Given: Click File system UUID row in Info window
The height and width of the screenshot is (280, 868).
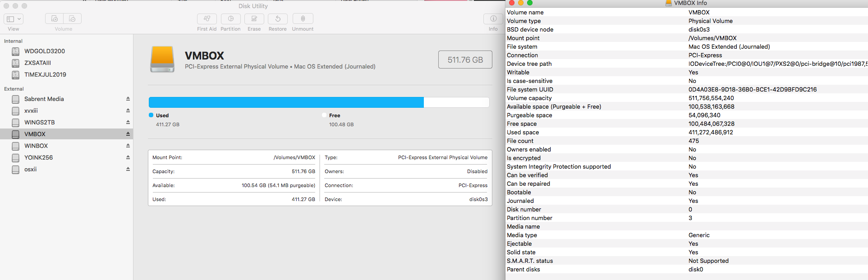Looking at the screenshot, I should (x=686, y=89).
